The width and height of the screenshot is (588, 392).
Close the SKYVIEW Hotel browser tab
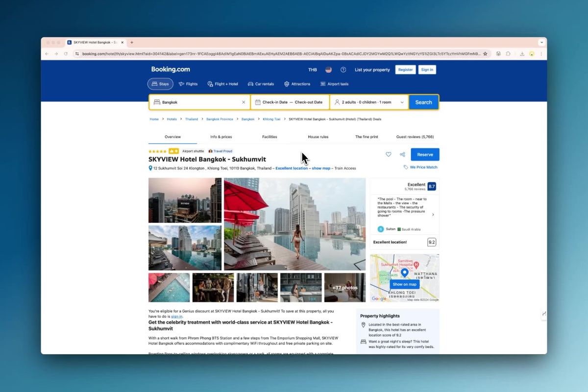[x=122, y=43]
